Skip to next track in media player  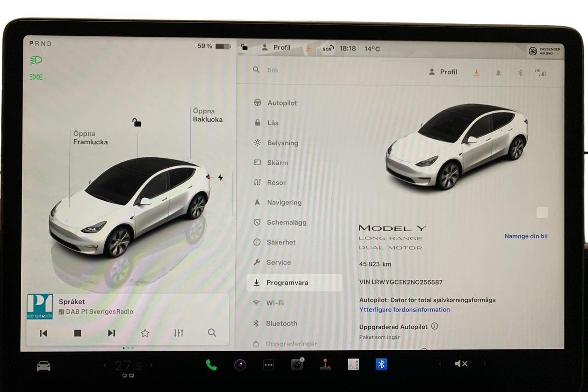[111, 333]
